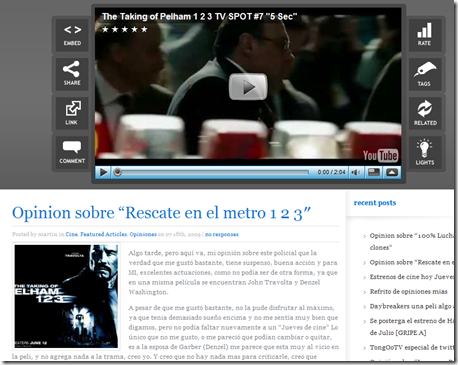Click the Pelham 123 movie poster thumbnail

pos(66,296)
